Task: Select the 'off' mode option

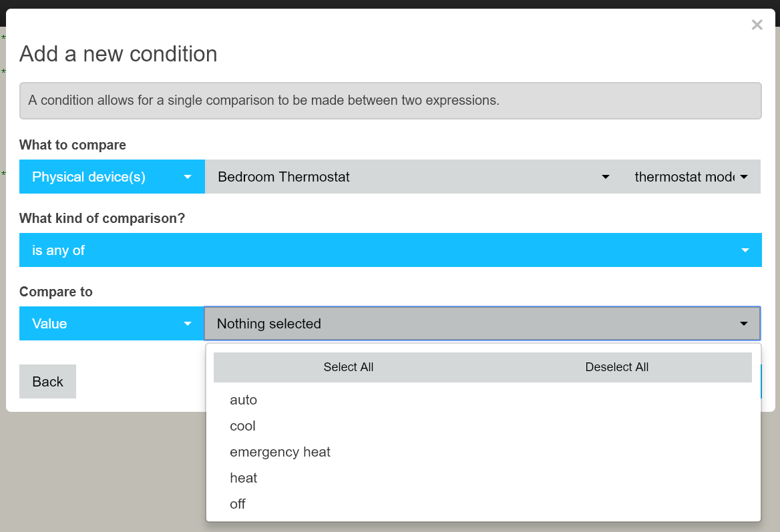Action: click(x=483, y=504)
